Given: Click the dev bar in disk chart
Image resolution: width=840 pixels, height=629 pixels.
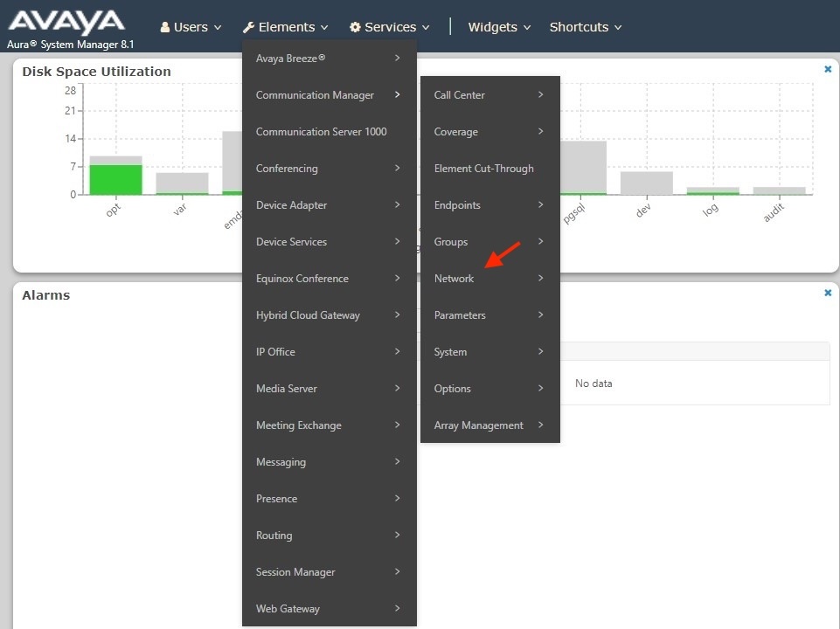Looking at the screenshot, I should click(647, 183).
